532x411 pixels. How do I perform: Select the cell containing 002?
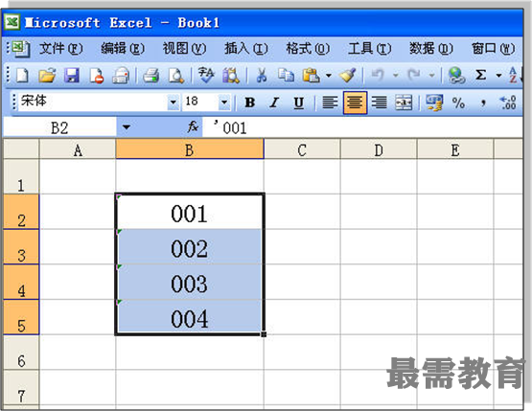pos(190,247)
